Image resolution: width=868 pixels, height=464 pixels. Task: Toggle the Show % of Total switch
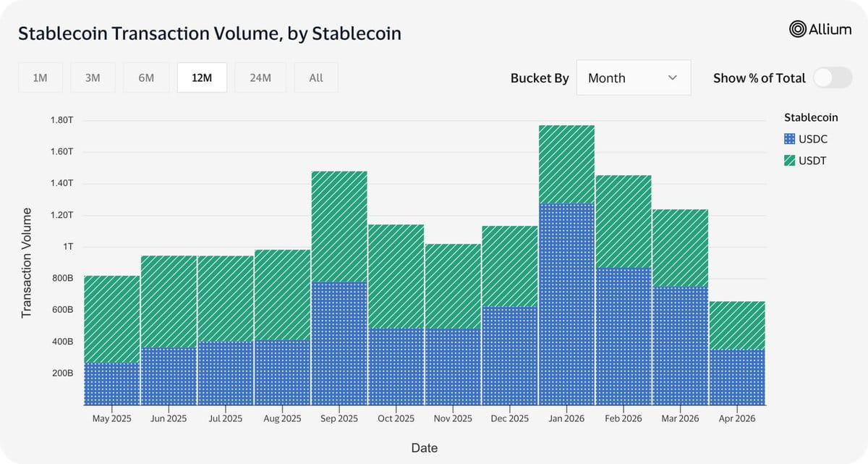(833, 77)
